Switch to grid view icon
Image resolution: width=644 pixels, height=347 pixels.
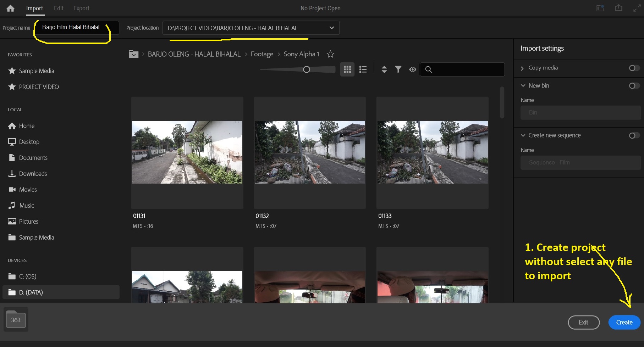347,69
